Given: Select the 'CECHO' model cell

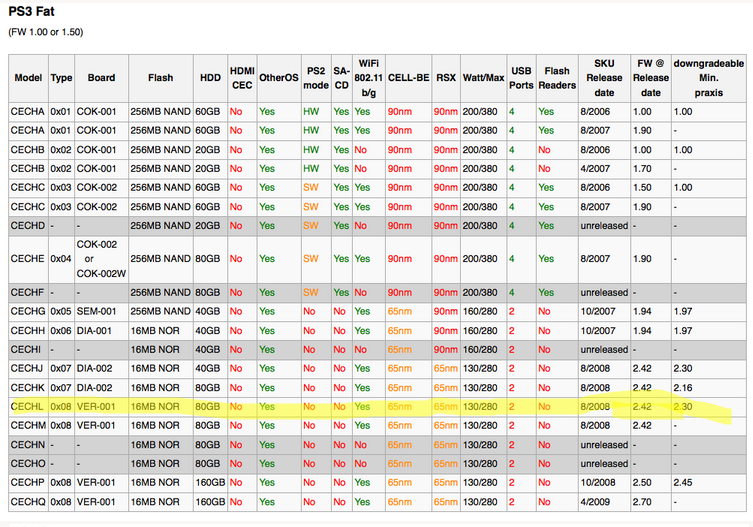Looking at the screenshot, I should (28, 464).
